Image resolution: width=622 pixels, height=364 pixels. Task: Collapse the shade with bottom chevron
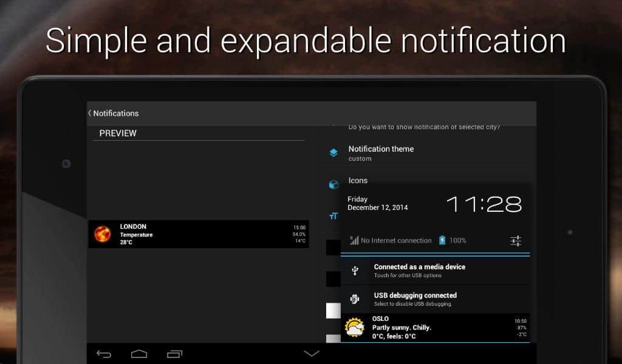point(312,353)
